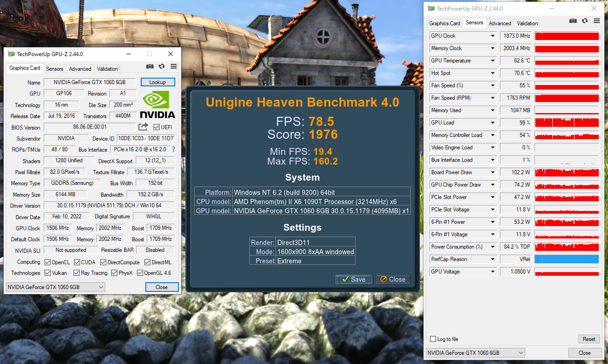Refresh data in the GPU-Z Graphics Card window

[x=162, y=66]
